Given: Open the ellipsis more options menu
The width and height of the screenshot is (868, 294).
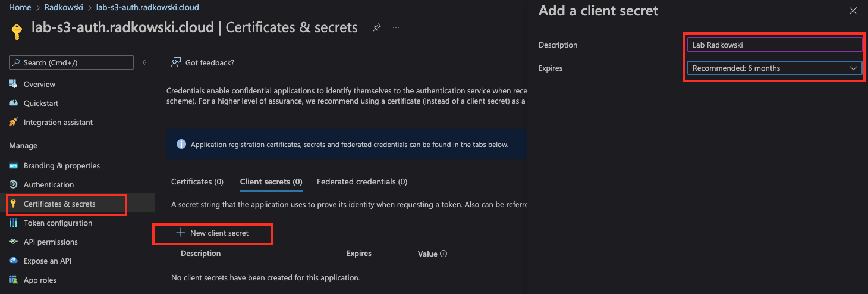Looking at the screenshot, I should (396, 27).
